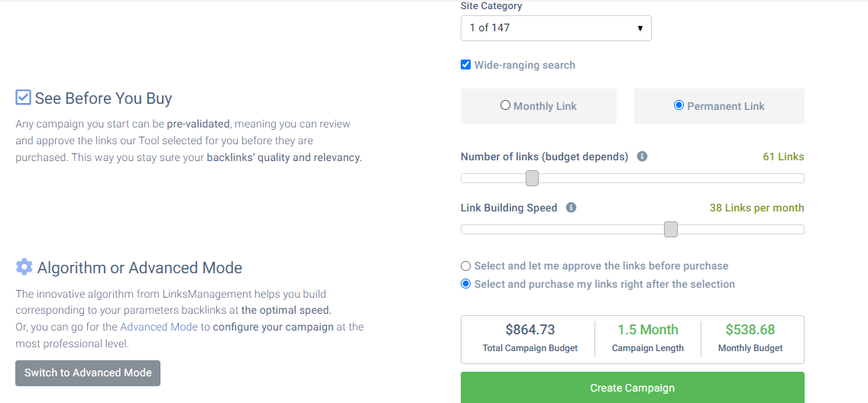Image resolution: width=868 pixels, height=403 pixels.
Task: Click the Campaign Length value
Action: [648, 330]
